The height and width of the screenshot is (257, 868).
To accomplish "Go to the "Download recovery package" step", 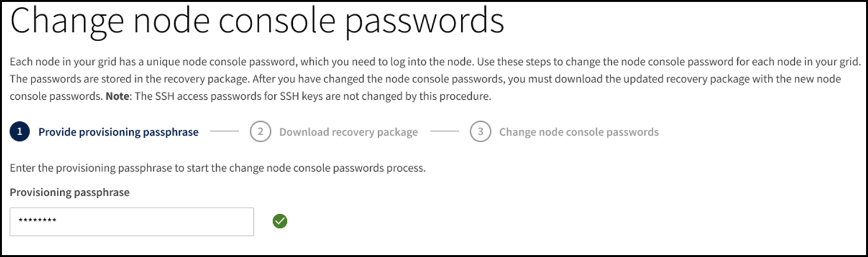I will click(348, 132).
